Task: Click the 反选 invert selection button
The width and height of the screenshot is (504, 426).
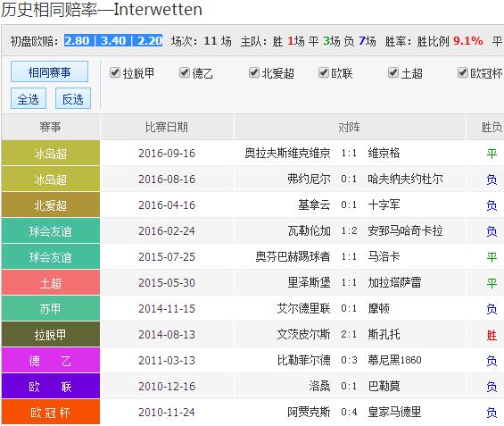Action: coord(73,98)
